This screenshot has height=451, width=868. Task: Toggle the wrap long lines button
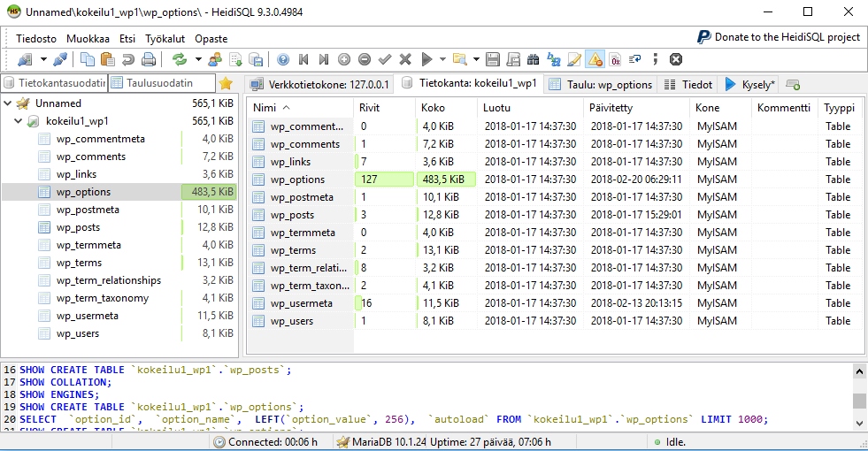coord(635,59)
